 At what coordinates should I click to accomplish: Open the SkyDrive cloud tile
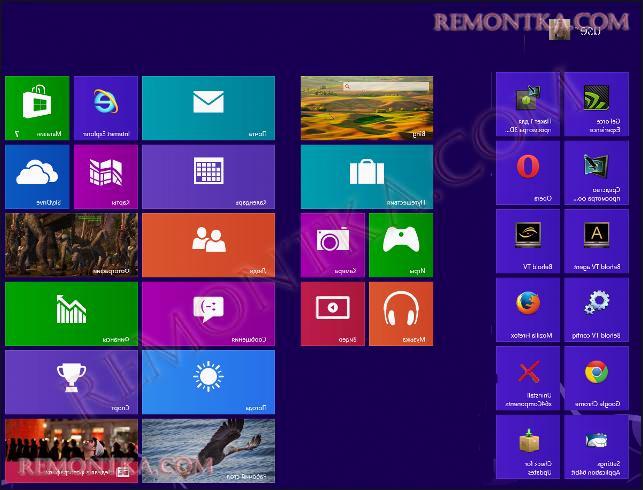point(37,177)
